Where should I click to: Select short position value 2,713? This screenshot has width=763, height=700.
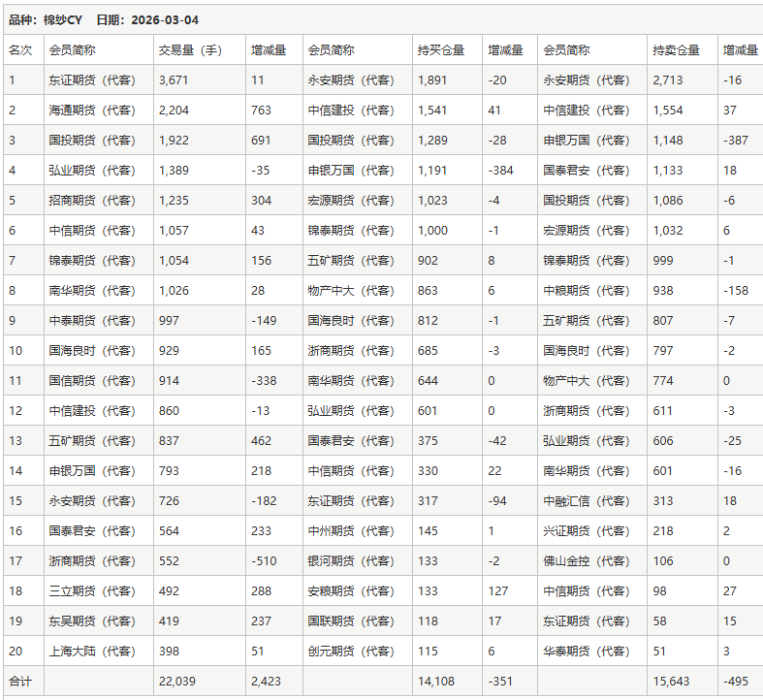click(668, 80)
